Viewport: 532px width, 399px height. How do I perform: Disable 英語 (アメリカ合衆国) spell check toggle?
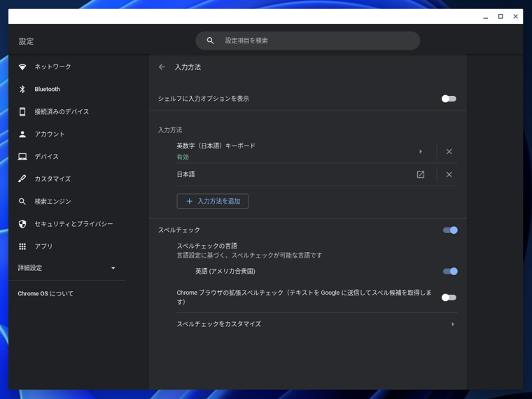point(450,272)
